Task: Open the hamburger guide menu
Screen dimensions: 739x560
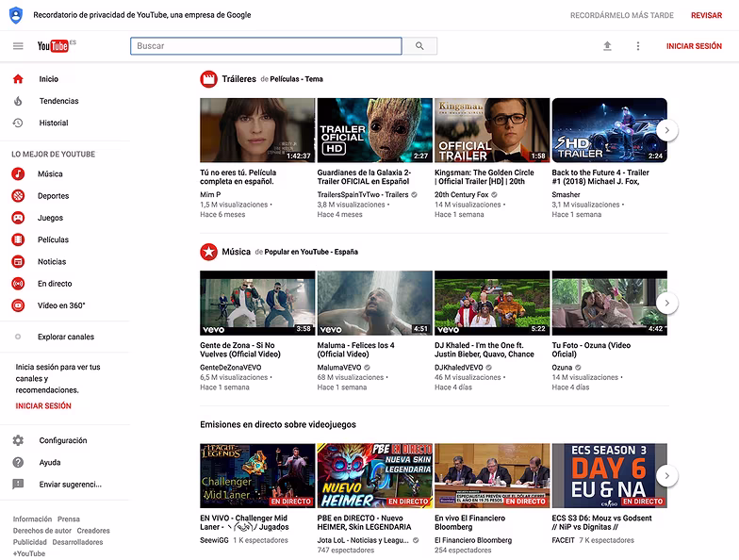Action: point(18,45)
